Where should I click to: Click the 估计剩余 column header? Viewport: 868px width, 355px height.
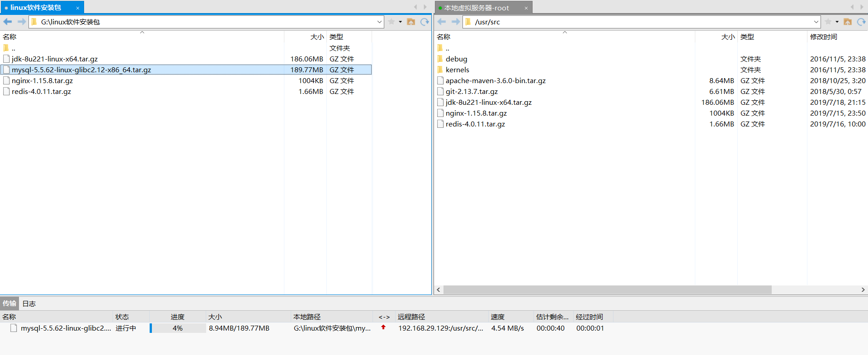[553, 317]
